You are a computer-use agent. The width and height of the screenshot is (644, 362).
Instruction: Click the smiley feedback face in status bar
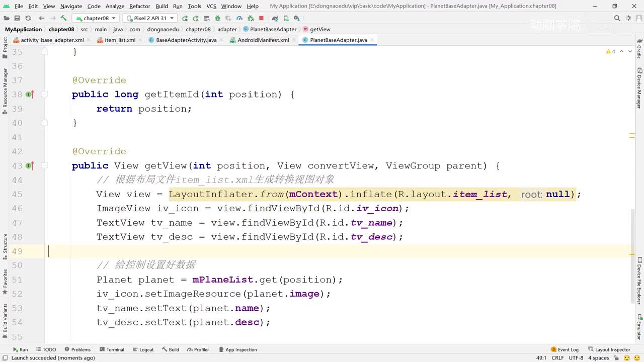tap(627, 358)
